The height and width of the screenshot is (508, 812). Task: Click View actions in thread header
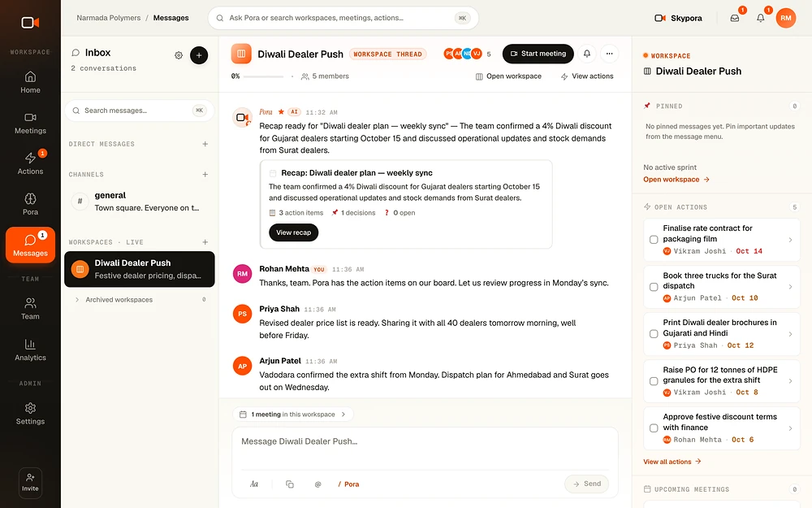(x=587, y=76)
